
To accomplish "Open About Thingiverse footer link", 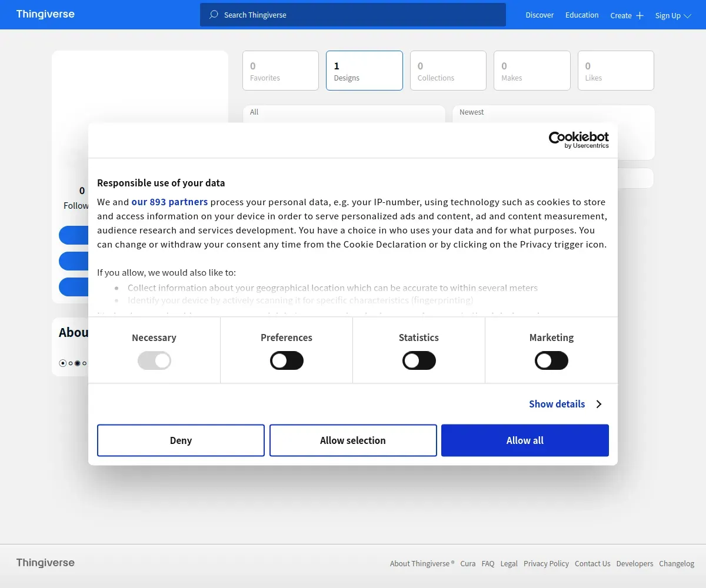I will point(422,563).
